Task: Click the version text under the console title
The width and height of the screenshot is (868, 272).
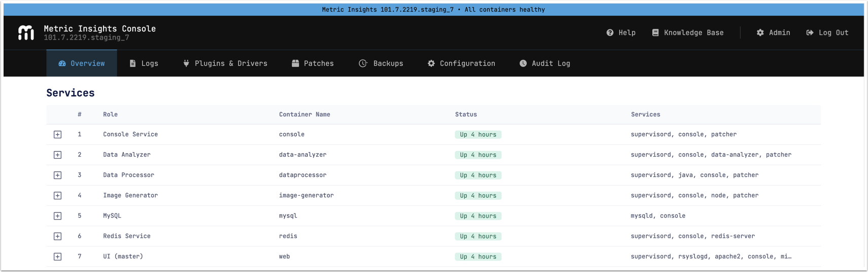Action: pos(86,38)
